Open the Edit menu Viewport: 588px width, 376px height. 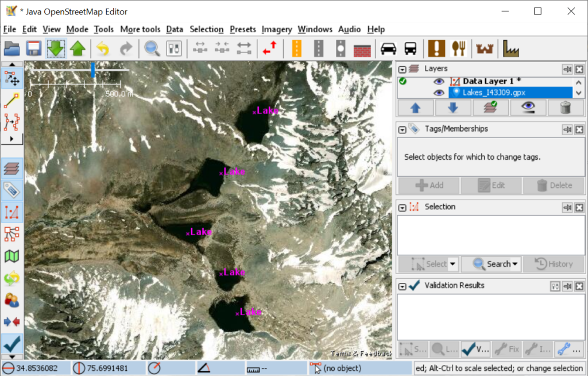pos(29,29)
